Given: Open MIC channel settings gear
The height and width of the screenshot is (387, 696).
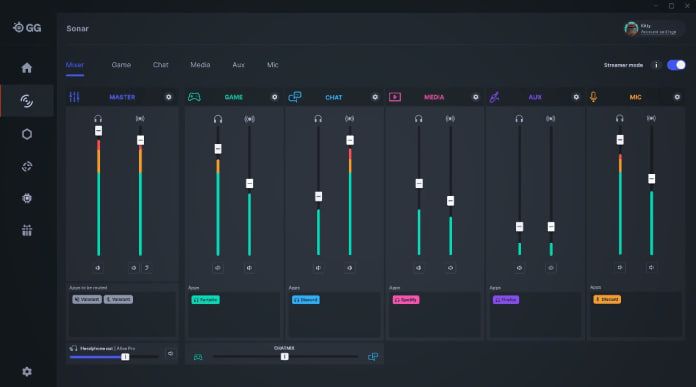Looking at the screenshot, I should tap(677, 97).
